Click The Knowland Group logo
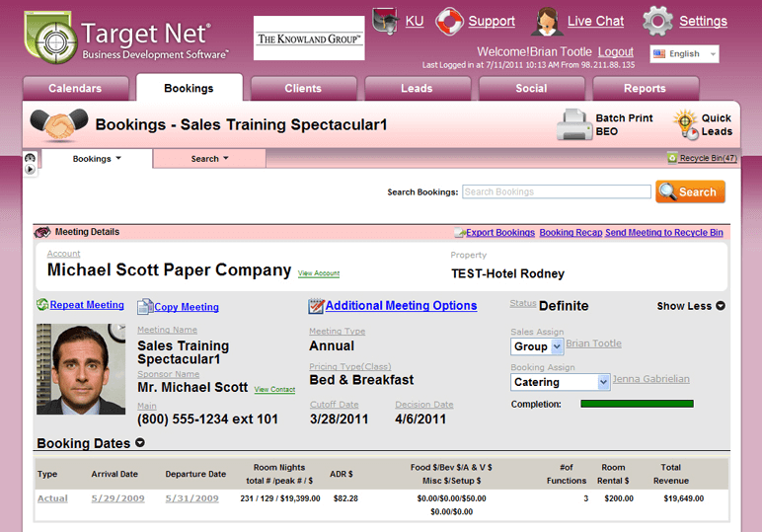This screenshot has width=762, height=532. click(x=309, y=38)
